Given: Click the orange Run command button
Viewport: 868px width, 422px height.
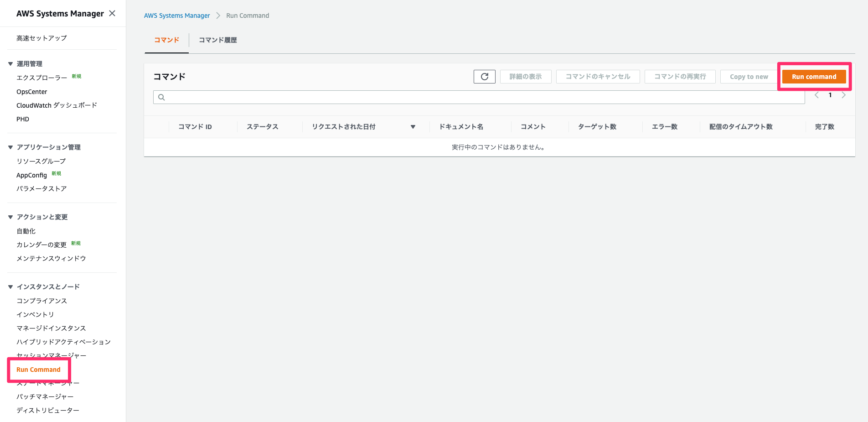Looking at the screenshot, I should pyautogui.click(x=814, y=77).
